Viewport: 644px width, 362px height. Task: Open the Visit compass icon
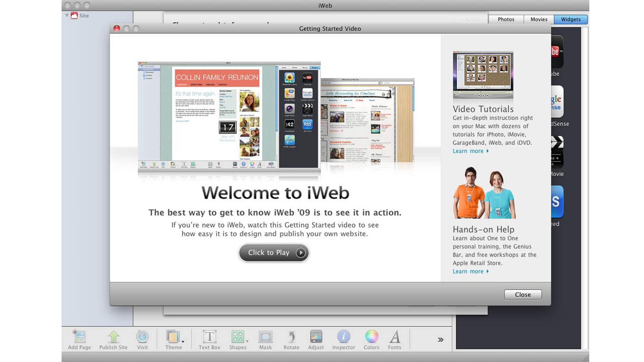(x=142, y=337)
